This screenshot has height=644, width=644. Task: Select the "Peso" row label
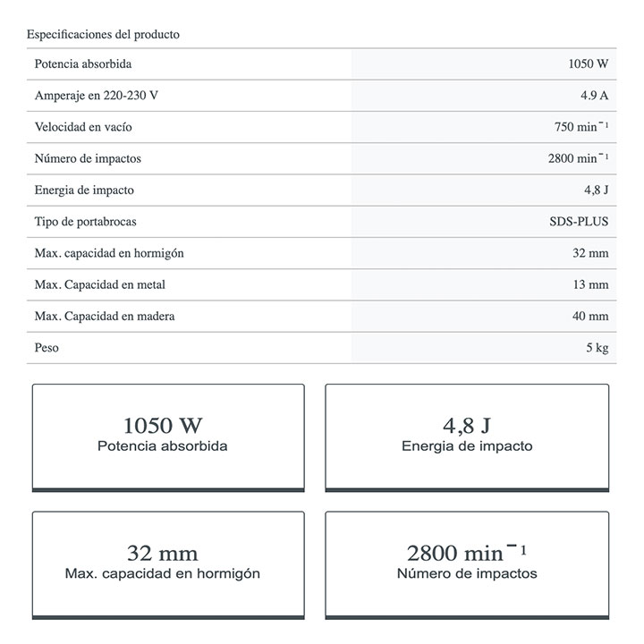pyautogui.click(x=47, y=348)
